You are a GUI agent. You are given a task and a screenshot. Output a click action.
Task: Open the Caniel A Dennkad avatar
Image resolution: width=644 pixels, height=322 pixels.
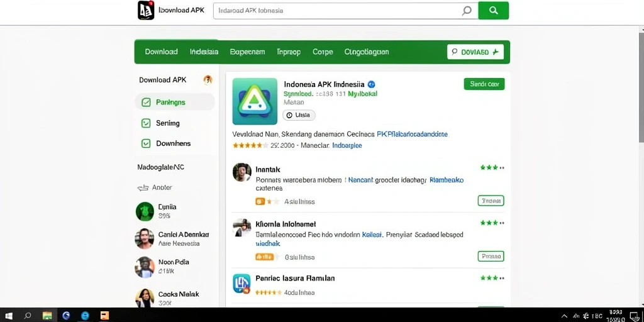(x=145, y=238)
